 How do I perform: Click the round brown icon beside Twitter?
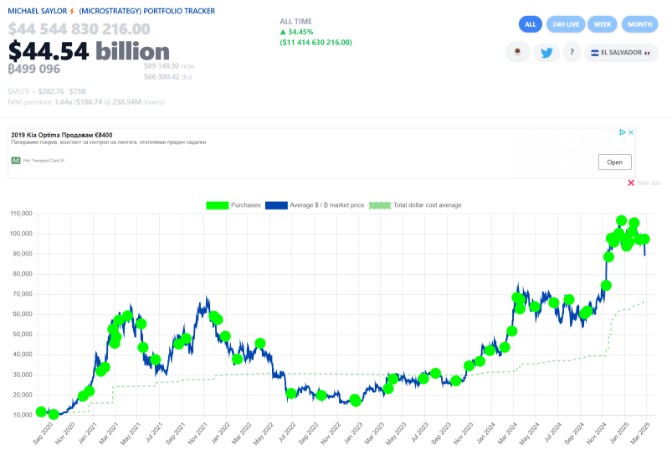pyautogui.click(x=517, y=53)
